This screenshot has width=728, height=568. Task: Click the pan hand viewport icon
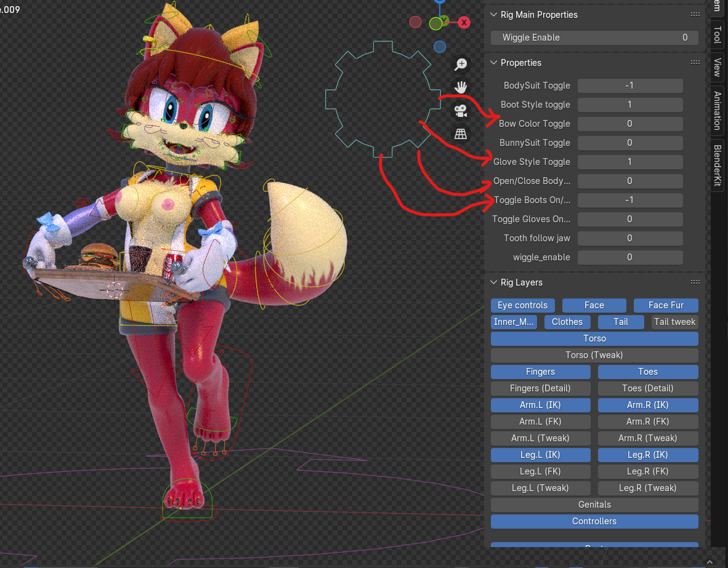[x=461, y=87]
